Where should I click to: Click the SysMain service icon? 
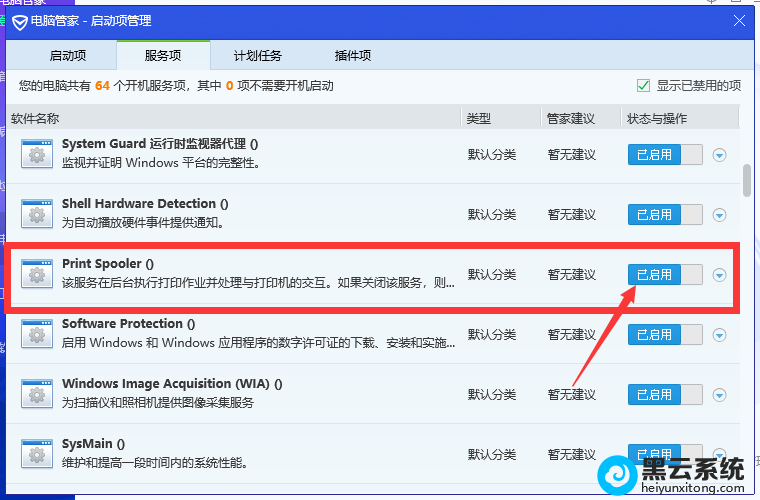coord(37,453)
